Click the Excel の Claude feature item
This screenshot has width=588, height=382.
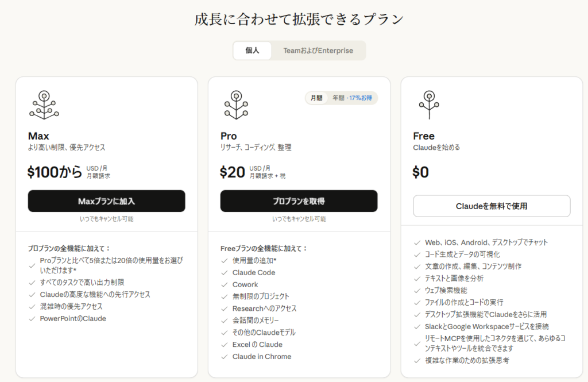(x=257, y=345)
